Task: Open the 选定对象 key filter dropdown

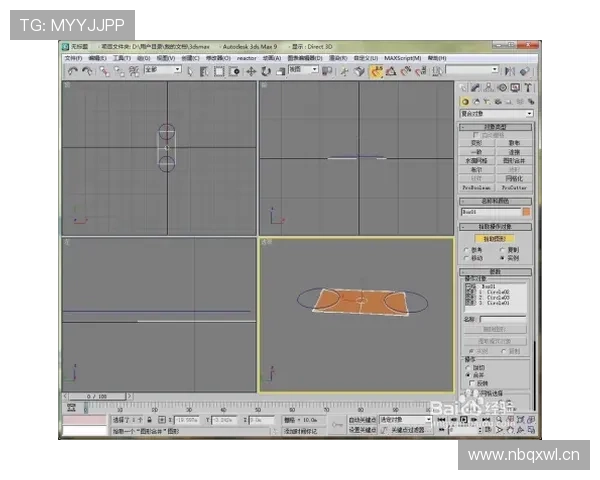Action: point(428,420)
